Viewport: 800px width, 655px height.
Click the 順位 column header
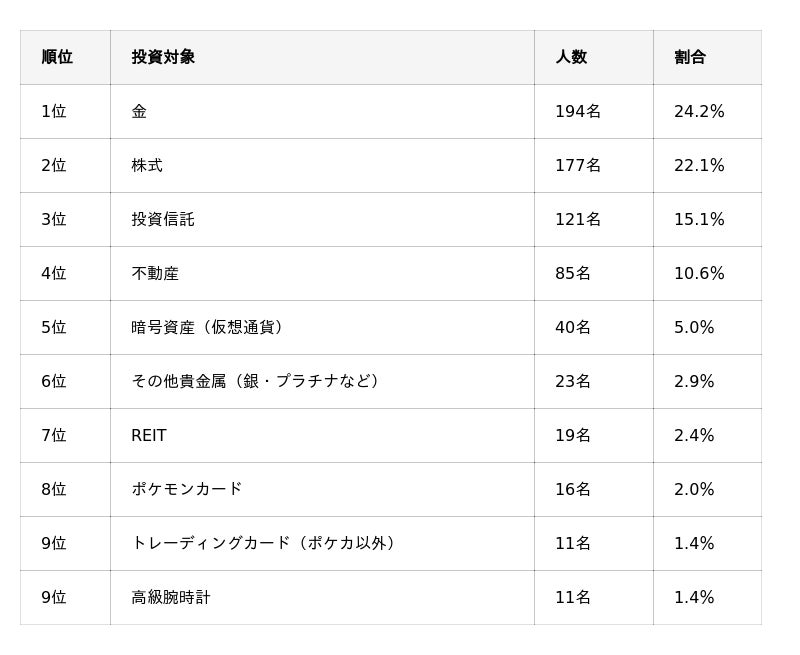[x=57, y=57]
